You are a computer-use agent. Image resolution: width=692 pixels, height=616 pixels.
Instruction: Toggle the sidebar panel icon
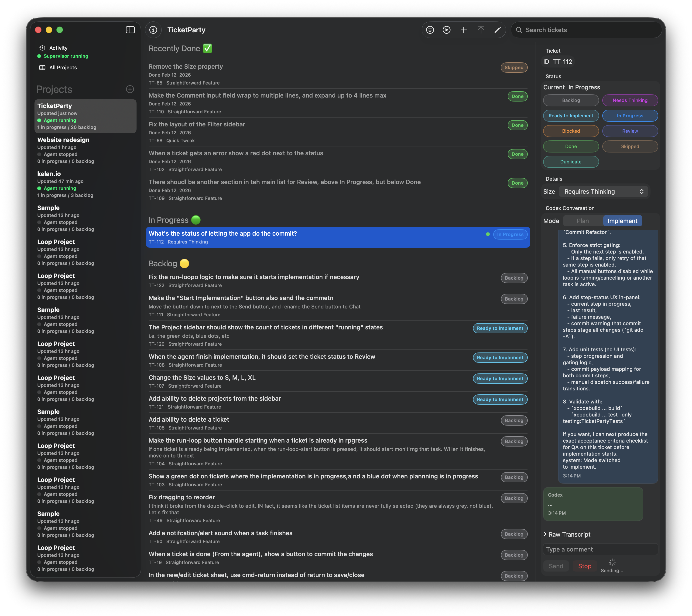pyautogui.click(x=130, y=30)
